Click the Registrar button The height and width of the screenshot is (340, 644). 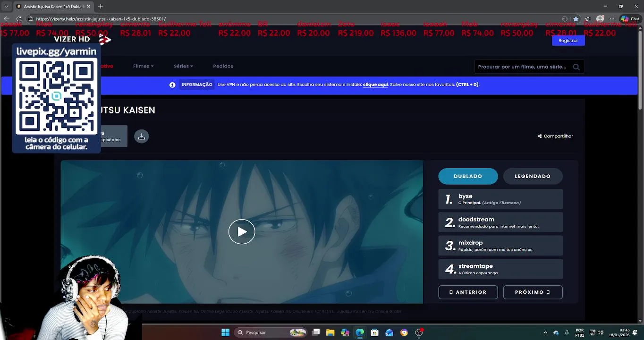coord(568,41)
